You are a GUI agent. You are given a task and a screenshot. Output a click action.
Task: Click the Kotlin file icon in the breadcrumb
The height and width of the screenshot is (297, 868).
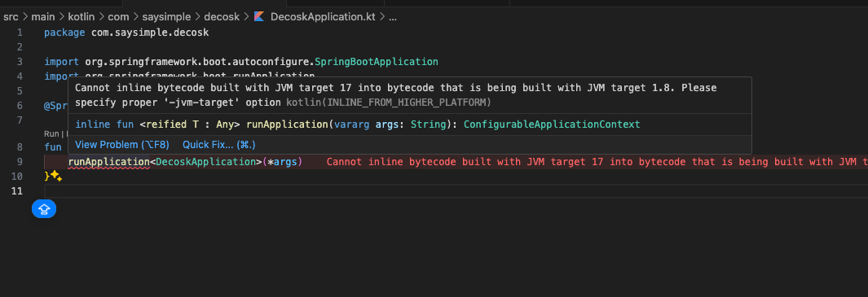coord(259,16)
